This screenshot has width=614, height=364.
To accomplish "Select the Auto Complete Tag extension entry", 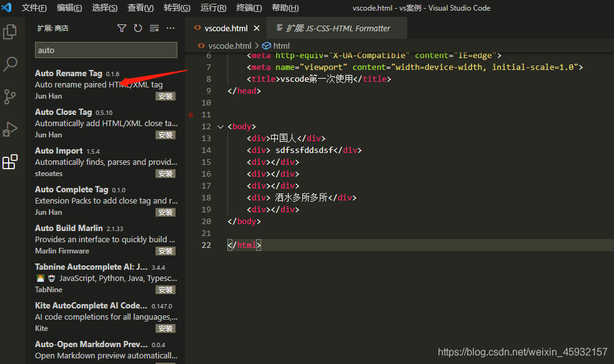I will [105, 201].
